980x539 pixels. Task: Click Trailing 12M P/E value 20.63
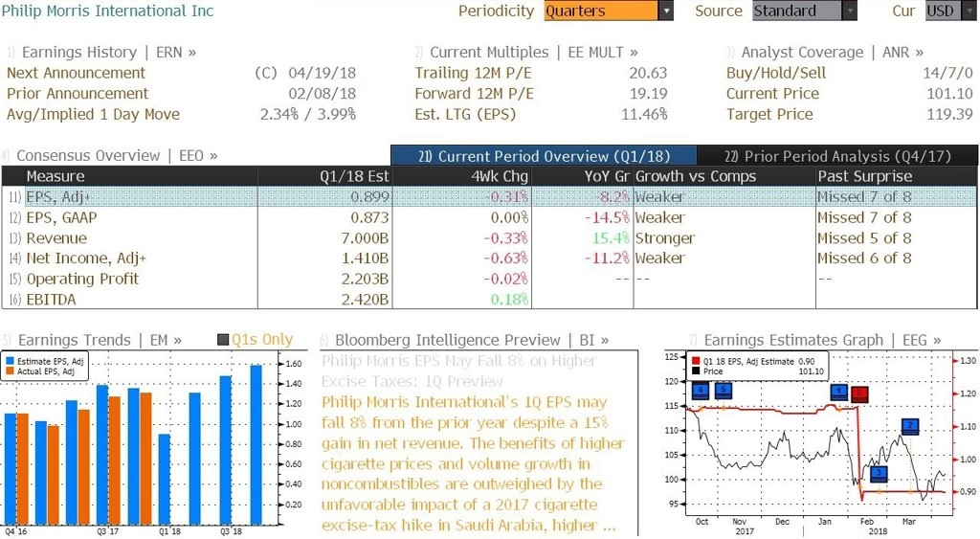648,73
